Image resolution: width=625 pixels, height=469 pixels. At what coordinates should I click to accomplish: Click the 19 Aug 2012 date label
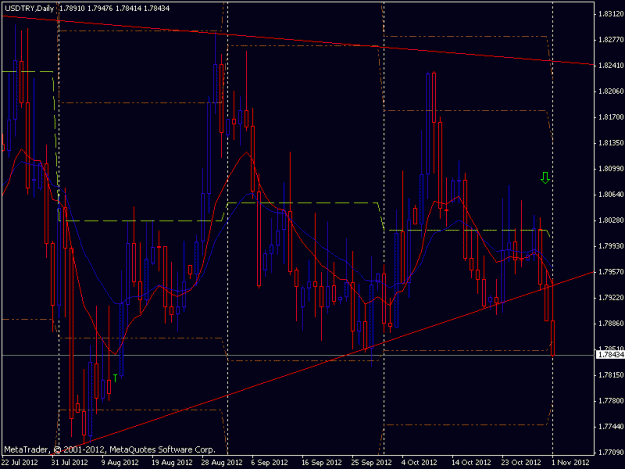[172, 462]
